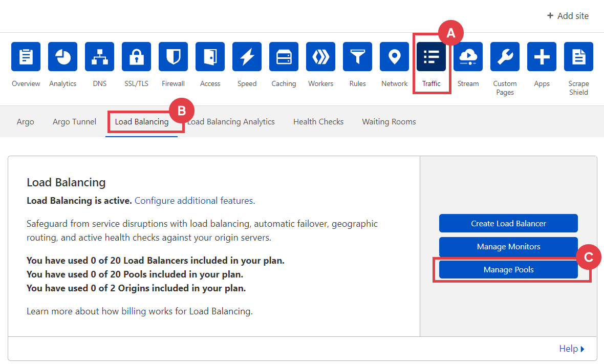This screenshot has height=364, width=604.
Task: Open the Stream cloud icon
Action: tap(468, 57)
